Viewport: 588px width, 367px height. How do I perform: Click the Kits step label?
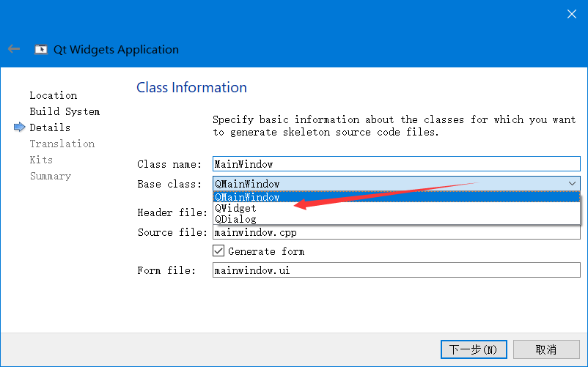[41, 160]
